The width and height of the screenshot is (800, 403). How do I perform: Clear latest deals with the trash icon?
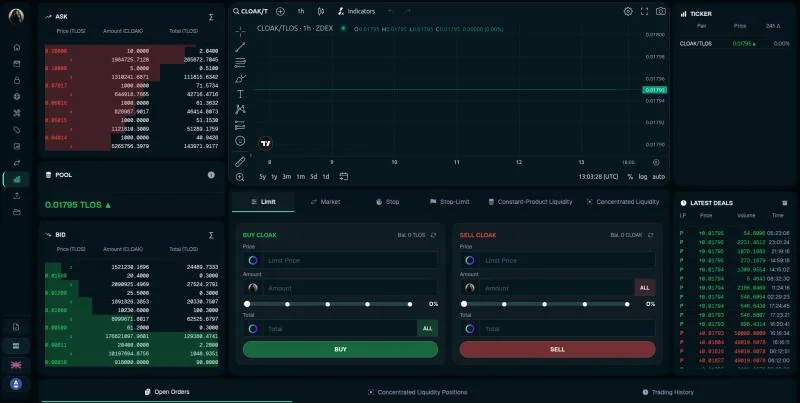[x=785, y=203]
